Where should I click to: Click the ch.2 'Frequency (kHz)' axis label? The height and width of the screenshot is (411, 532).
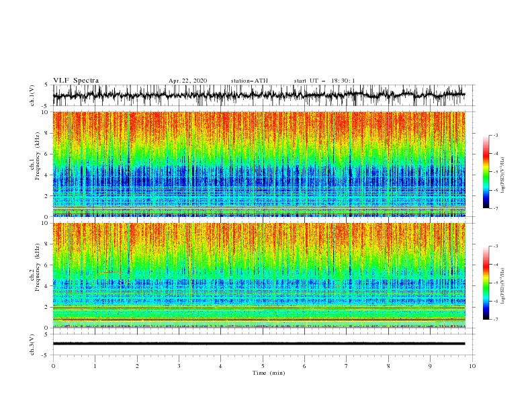37,267
